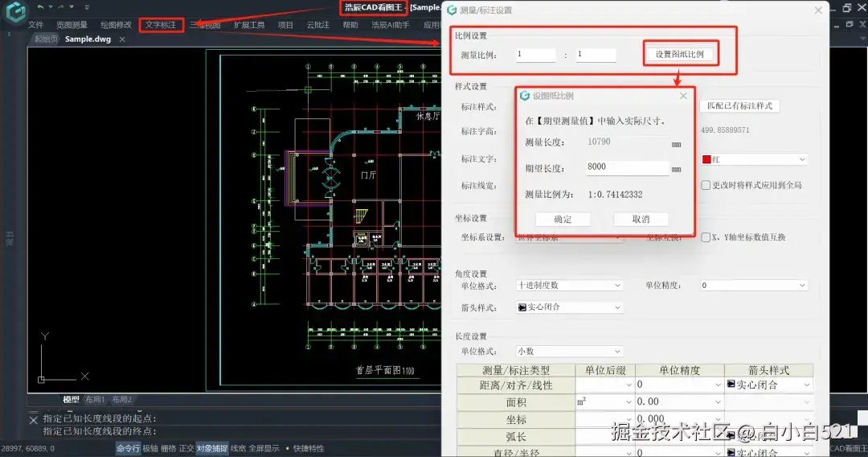Screen dimensions: 868x457
Task: Click the 面积 row label
Action: point(516,402)
